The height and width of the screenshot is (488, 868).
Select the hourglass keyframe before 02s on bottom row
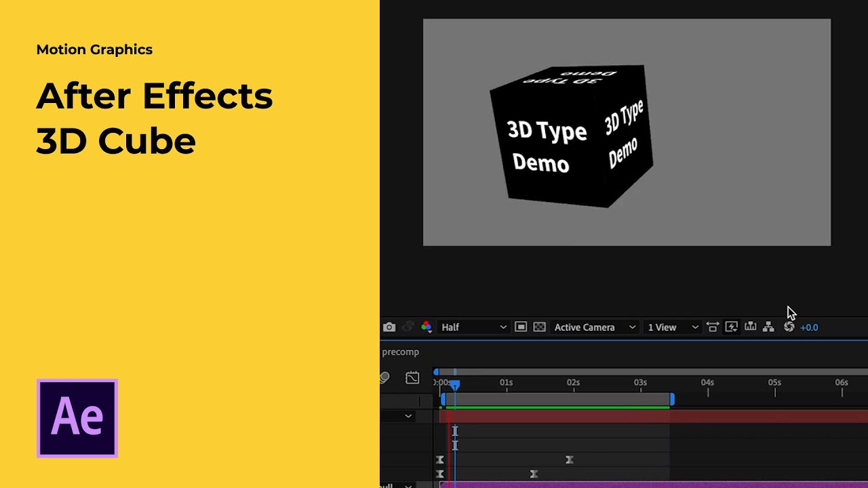(534, 474)
